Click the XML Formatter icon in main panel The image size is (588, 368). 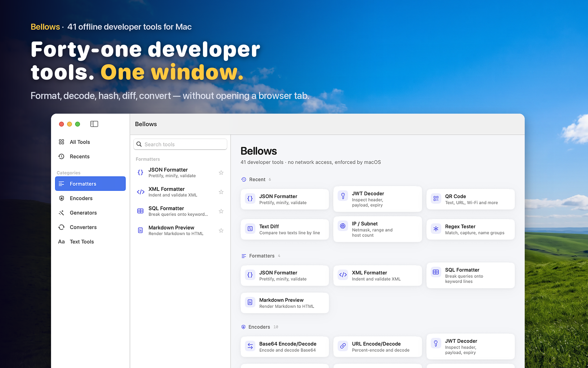pyautogui.click(x=343, y=275)
